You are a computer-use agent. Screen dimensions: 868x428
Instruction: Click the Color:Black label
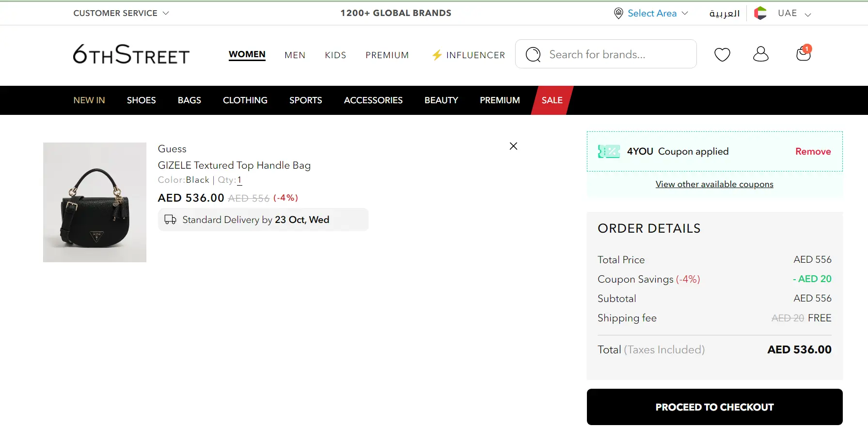pyautogui.click(x=184, y=180)
